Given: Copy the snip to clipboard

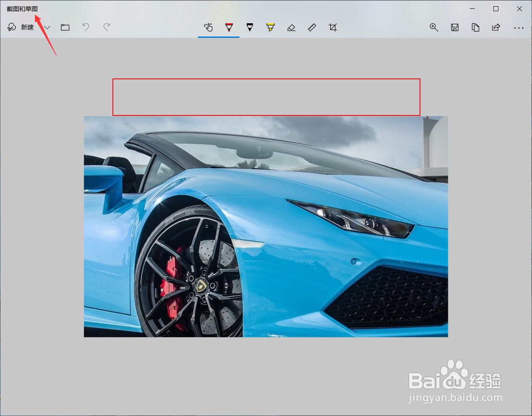Looking at the screenshot, I should click(x=476, y=27).
